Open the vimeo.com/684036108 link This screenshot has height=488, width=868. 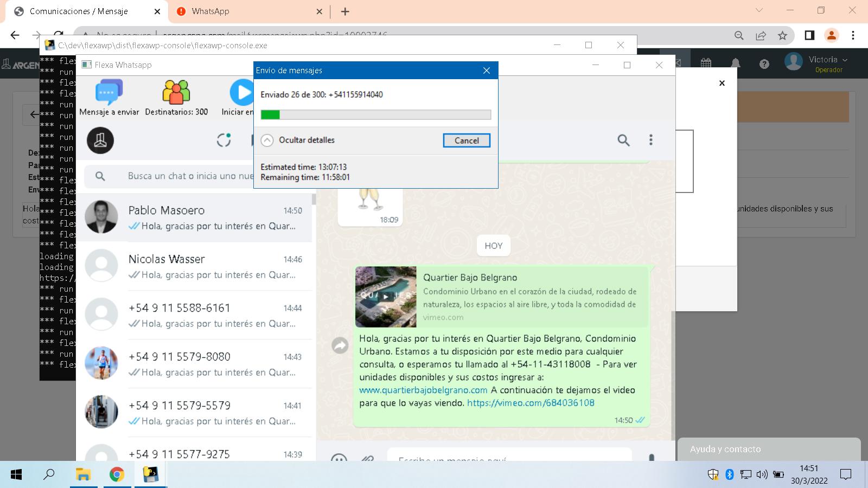531,403
